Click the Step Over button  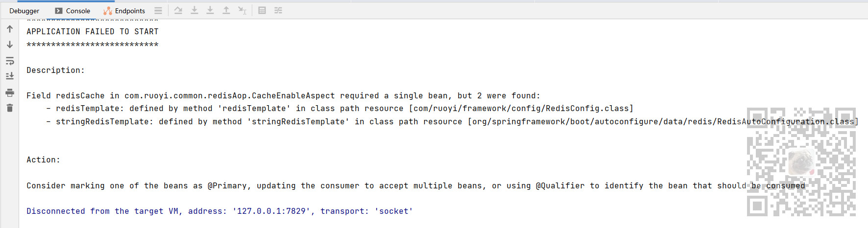tap(194, 10)
